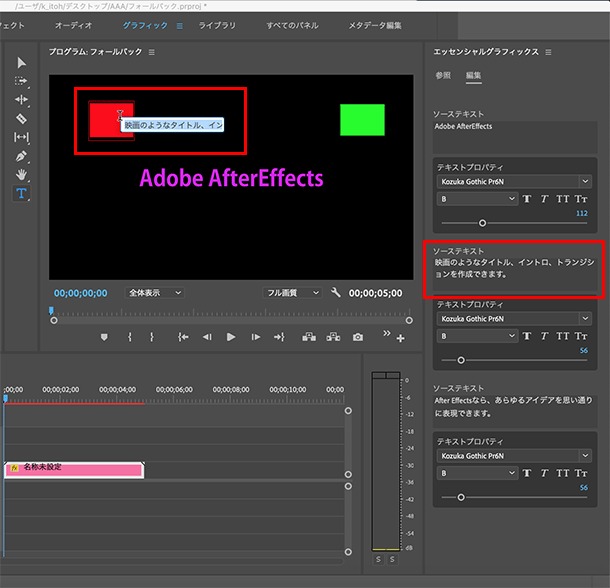The height and width of the screenshot is (588, 610).
Task: Edit the Adobe AfterEffects source text field
Action: [x=515, y=137]
